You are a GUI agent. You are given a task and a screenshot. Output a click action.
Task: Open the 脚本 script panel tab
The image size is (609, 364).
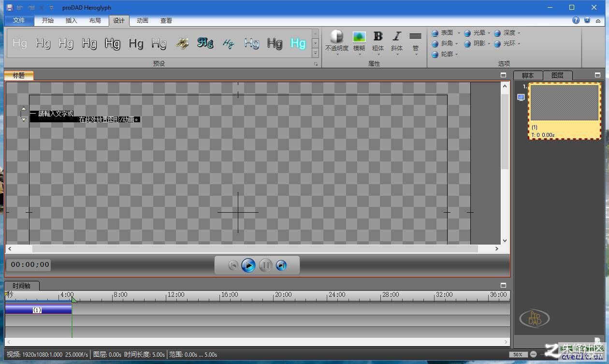point(528,75)
